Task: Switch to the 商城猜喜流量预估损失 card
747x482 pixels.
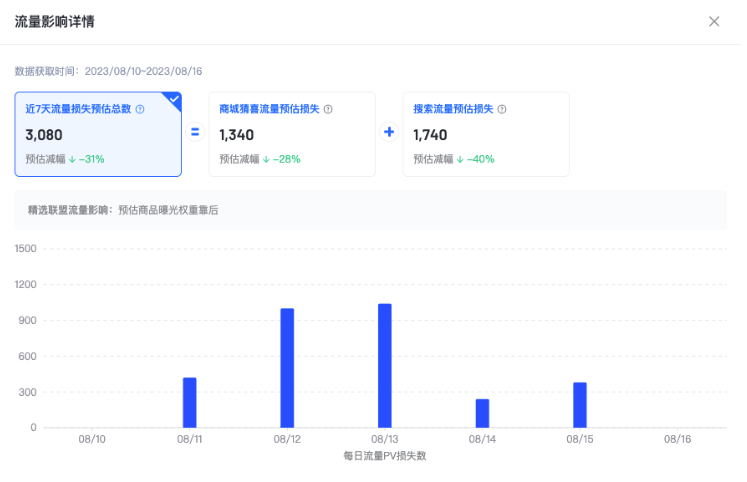Action: pyautogui.click(x=291, y=134)
